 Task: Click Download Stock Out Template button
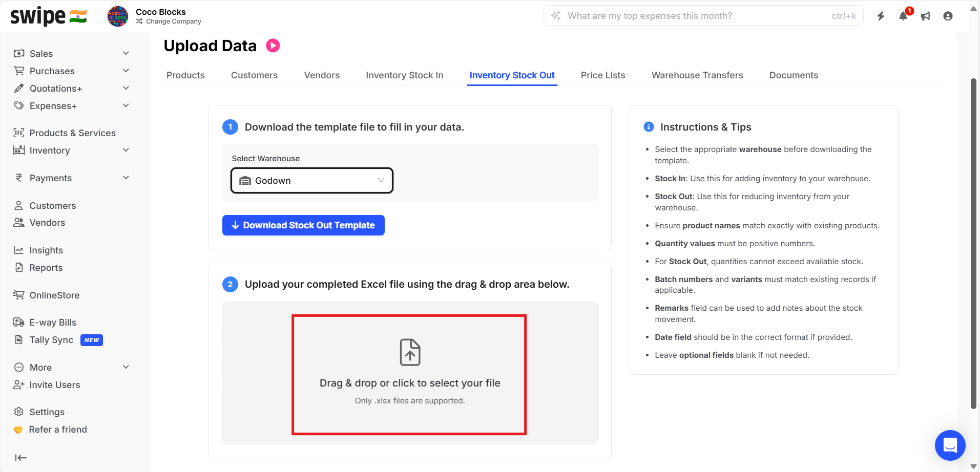(x=303, y=225)
